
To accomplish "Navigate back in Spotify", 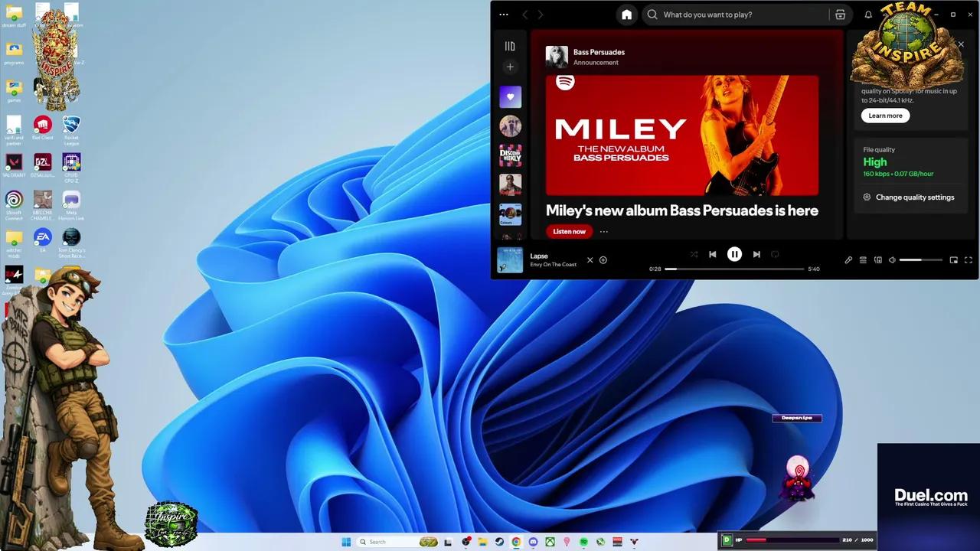I will (x=525, y=15).
